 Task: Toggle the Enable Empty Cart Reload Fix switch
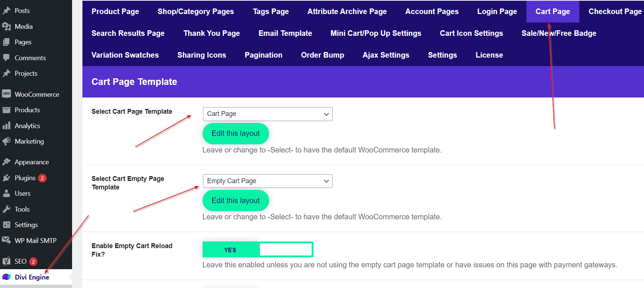258,250
